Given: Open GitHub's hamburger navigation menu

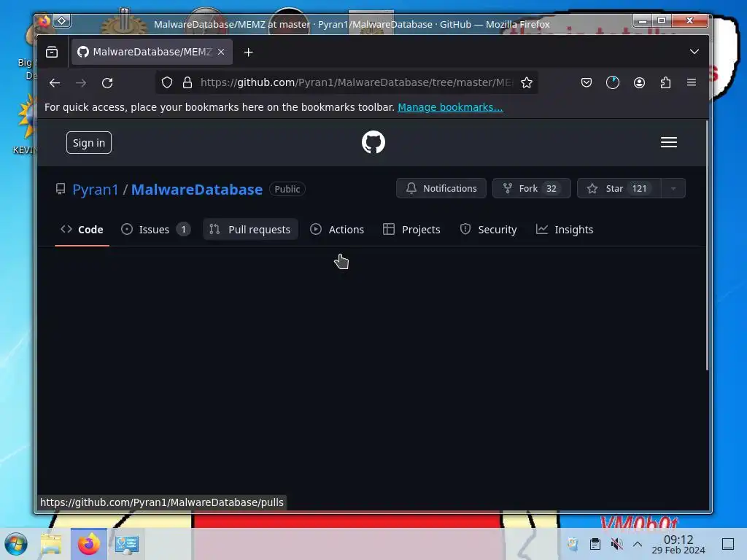Looking at the screenshot, I should [669, 142].
